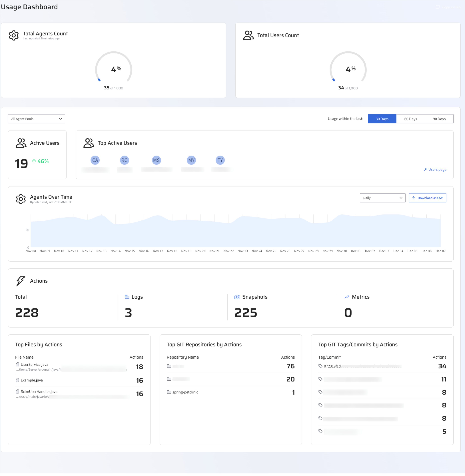This screenshot has width=465, height=476.
Task: Click the MS user avatar
Action: click(156, 160)
